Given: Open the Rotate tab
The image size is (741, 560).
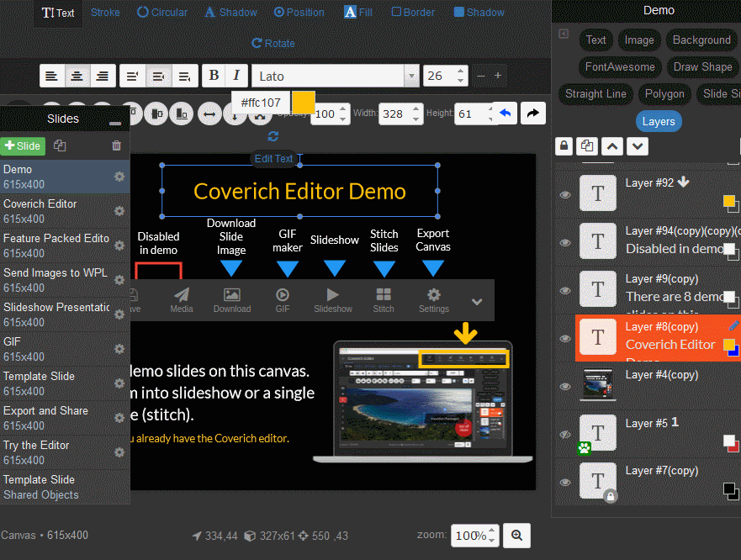Looking at the screenshot, I should (273, 44).
